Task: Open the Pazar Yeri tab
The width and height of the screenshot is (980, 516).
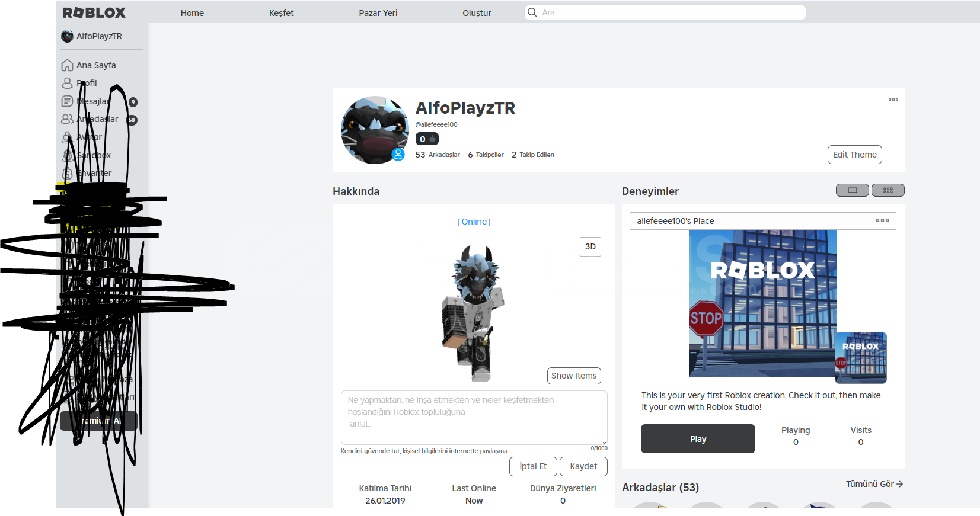Action: pos(378,13)
